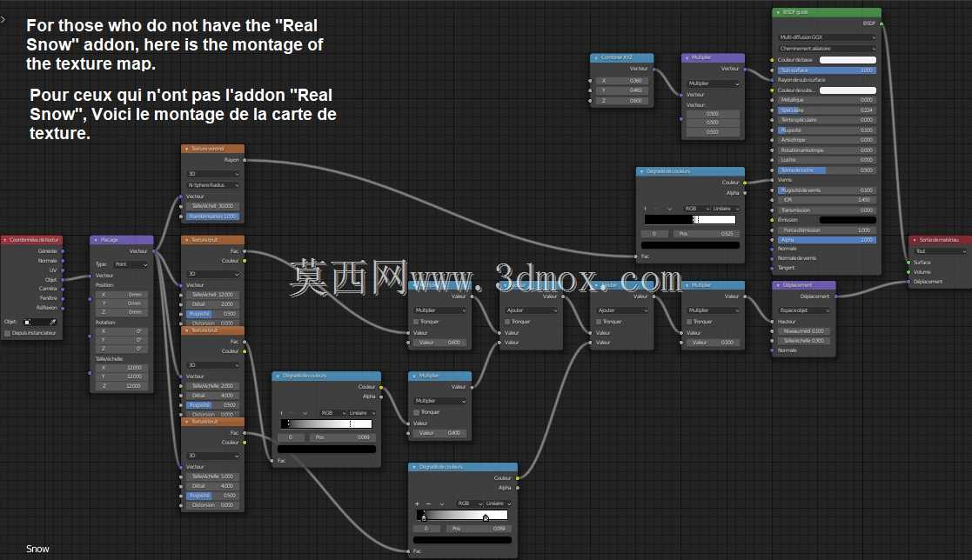This screenshot has height=560, width=972.
Task: Collapse the Texture voronoï node header arrow
Action: point(186,149)
